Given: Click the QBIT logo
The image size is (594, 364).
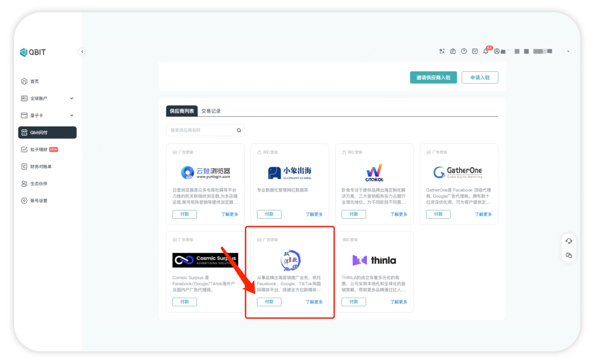Looking at the screenshot, I should pyautogui.click(x=33, y=52).
